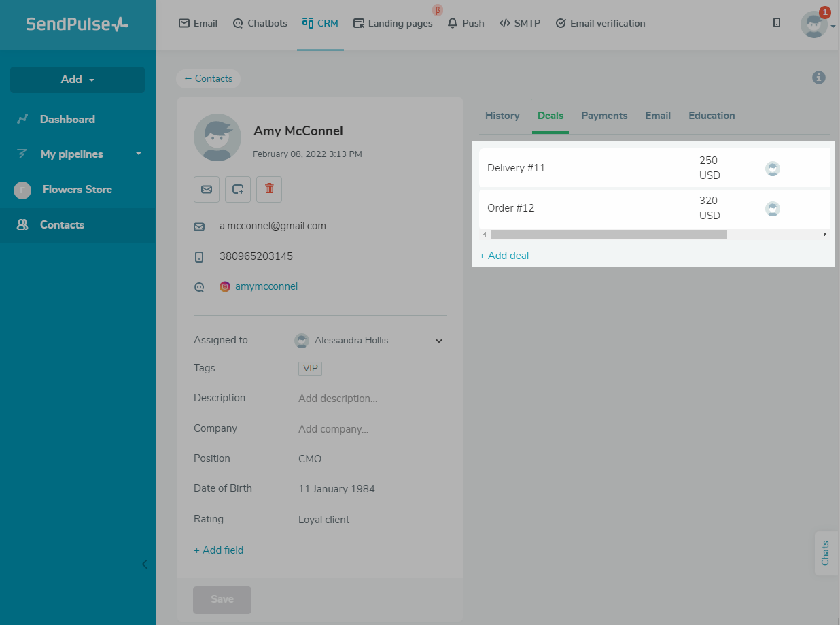Click the red trash delete contact icon
840x625 pixels.
(x=269, y=189)
